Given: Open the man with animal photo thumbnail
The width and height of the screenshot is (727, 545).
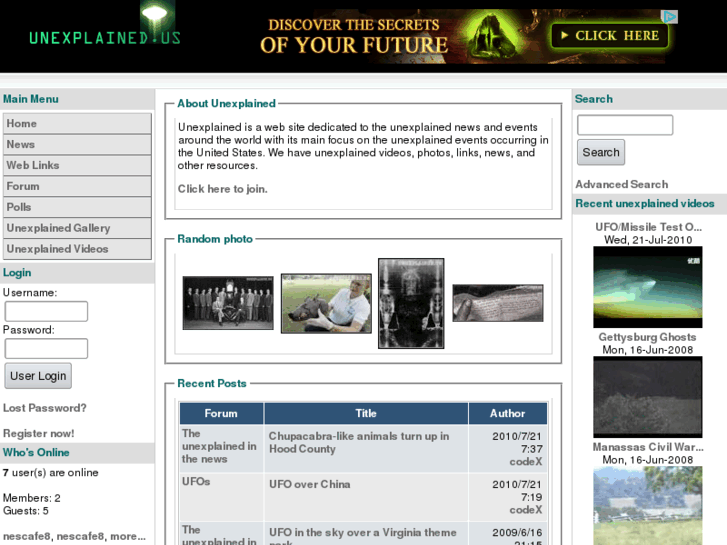Looking at the screenshot, I should (x=326, y=303).
